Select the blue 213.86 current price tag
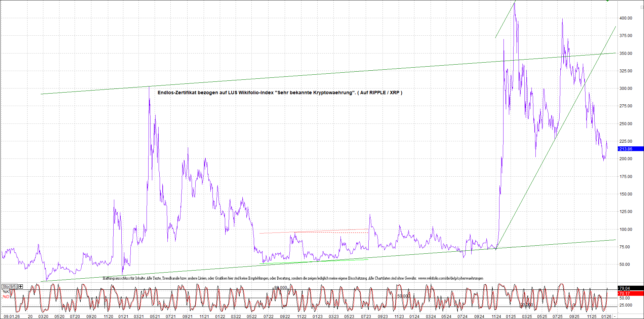This screenshot has width=644, height=319. pyautogui.click(x=630, y=149)
